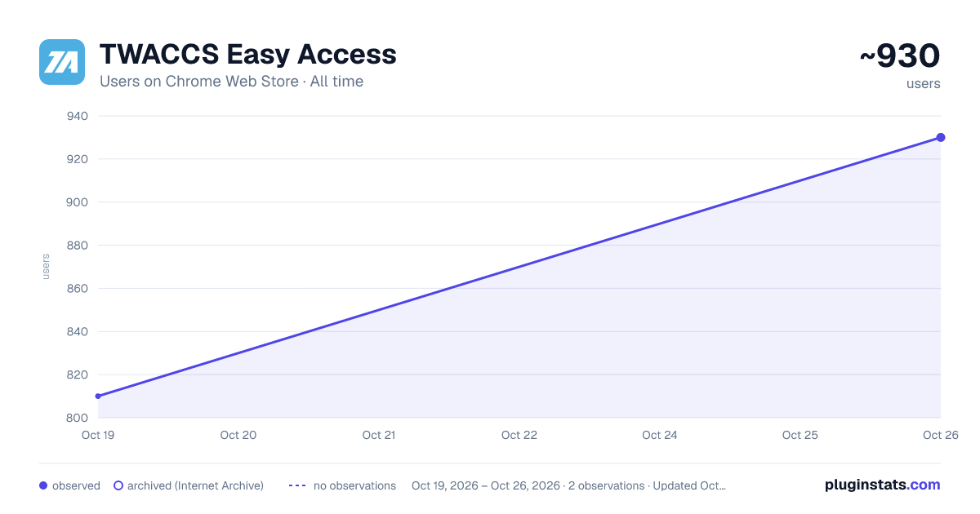Click the Oct 19 observed data point
The width and height of the screenshot is (980, 514).
click(x=98, y=396)
